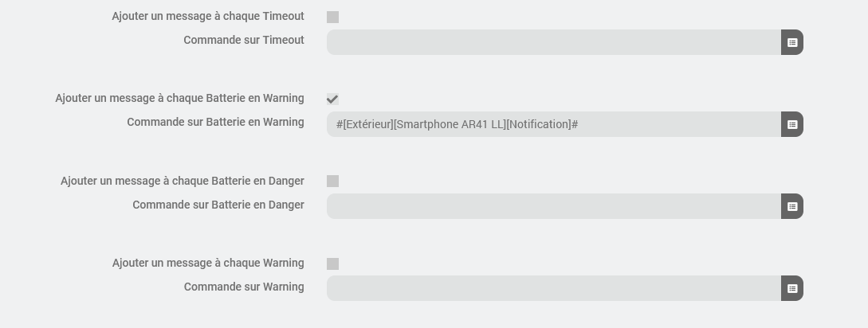
Task: Click the Smartphone AR41 LL Notification command field
Action: (553, 124)
